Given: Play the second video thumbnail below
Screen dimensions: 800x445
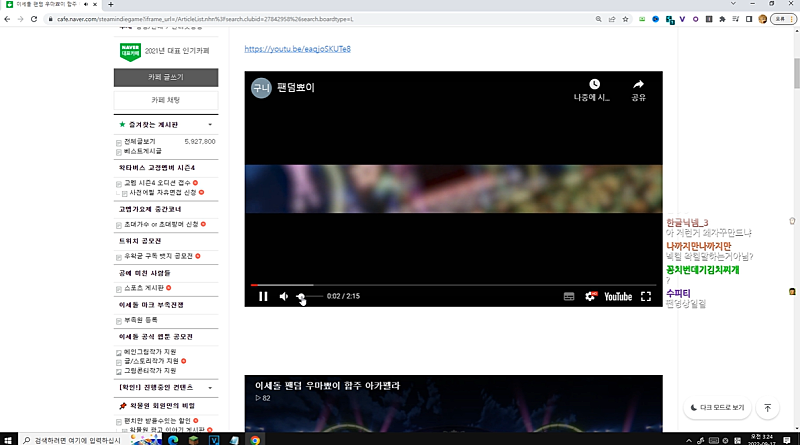Looking at the screenshot, I should [453, 404].
